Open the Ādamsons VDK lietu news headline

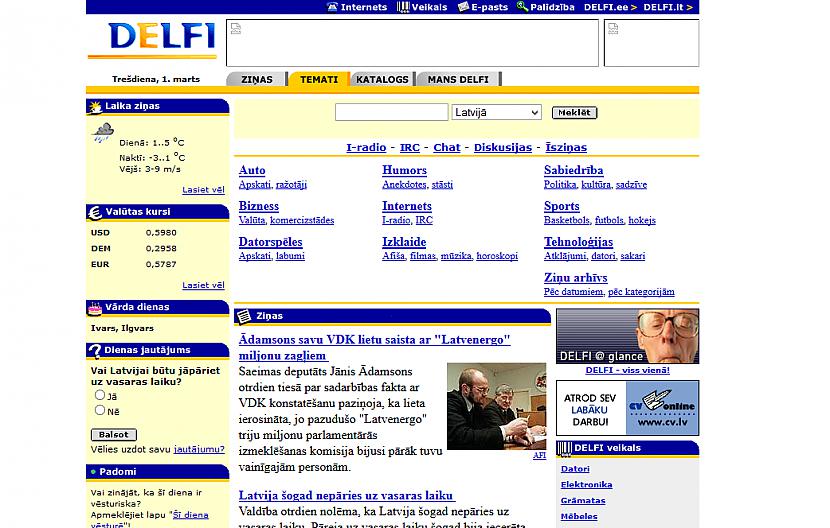pos(374,348)
